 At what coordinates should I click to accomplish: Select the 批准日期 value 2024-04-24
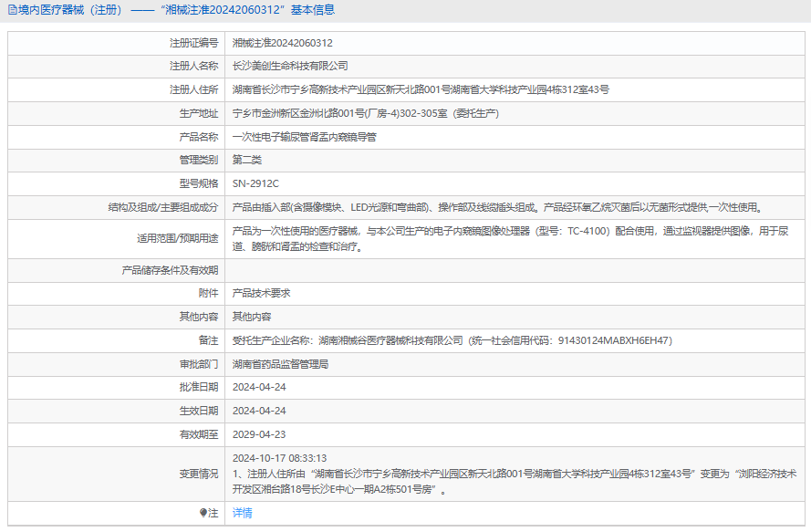click(x=259, y=387)
